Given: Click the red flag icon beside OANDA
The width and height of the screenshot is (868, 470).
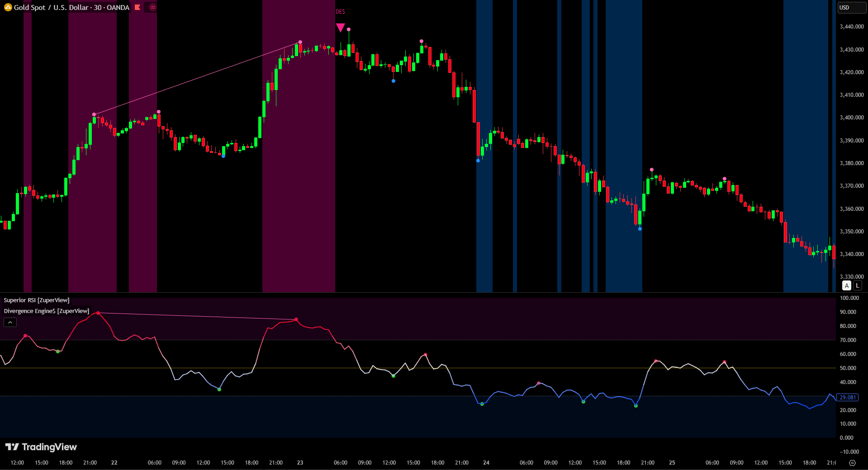Looking at the screenshot, I should pyautogui.click(x=138, y=7).
